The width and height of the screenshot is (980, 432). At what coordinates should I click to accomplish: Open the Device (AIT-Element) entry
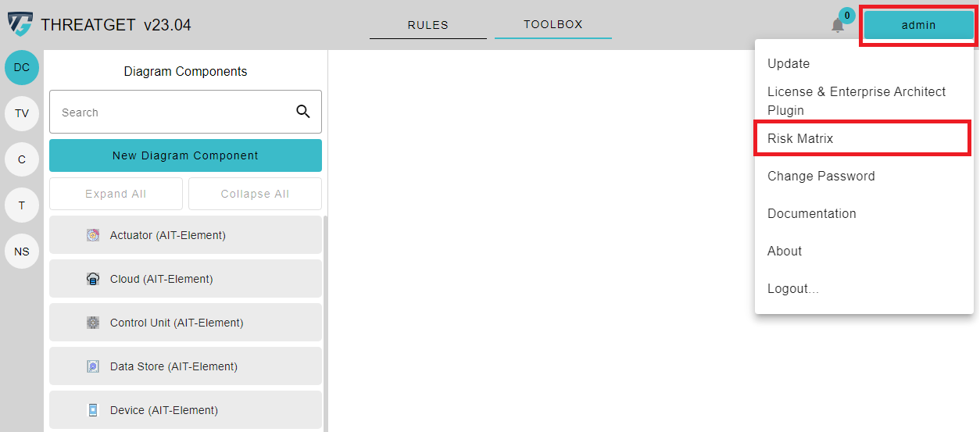(x=185, y=410)
